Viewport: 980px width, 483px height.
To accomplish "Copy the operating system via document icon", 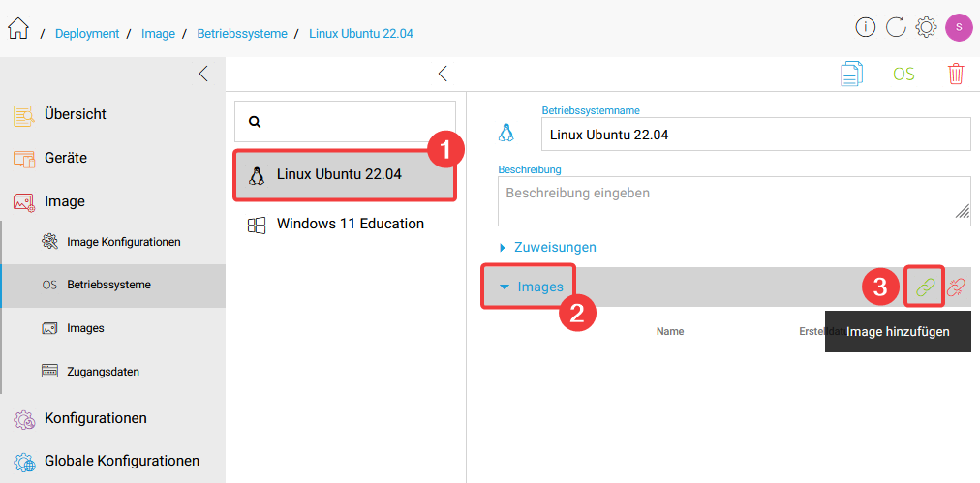I will tap(852, 74).
